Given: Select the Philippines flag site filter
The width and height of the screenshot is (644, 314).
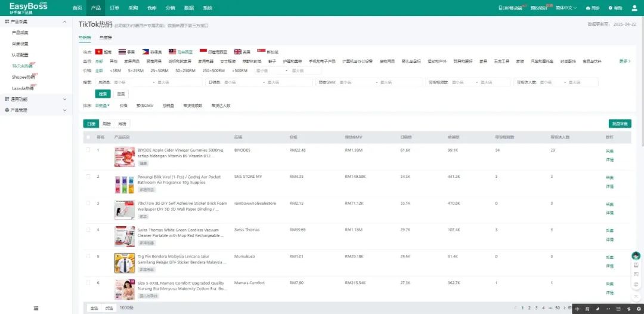Looking at the screenshot, I should pyautogui.click(x=145, y=52).
